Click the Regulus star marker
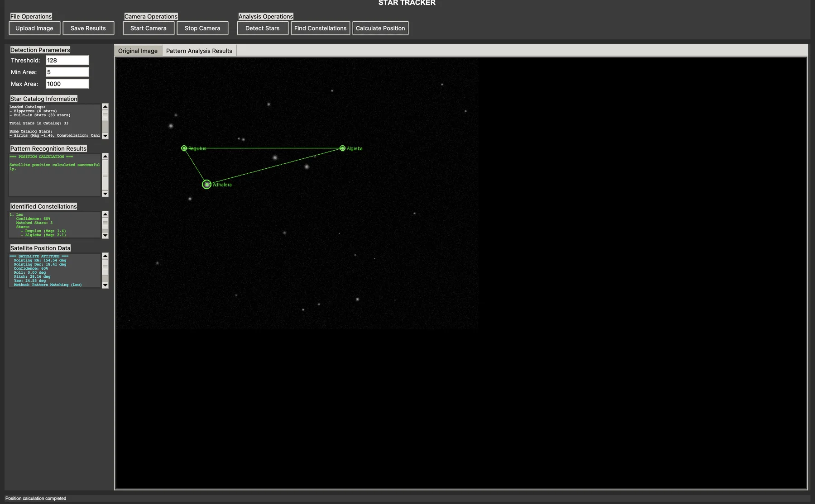815x504 pixels. coord(184,148)
